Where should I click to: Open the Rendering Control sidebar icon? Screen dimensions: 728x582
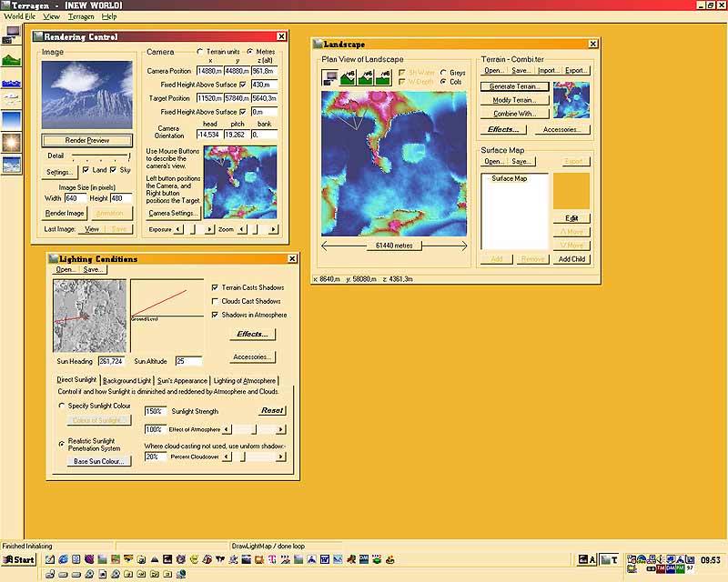click(x=13, y=35)
